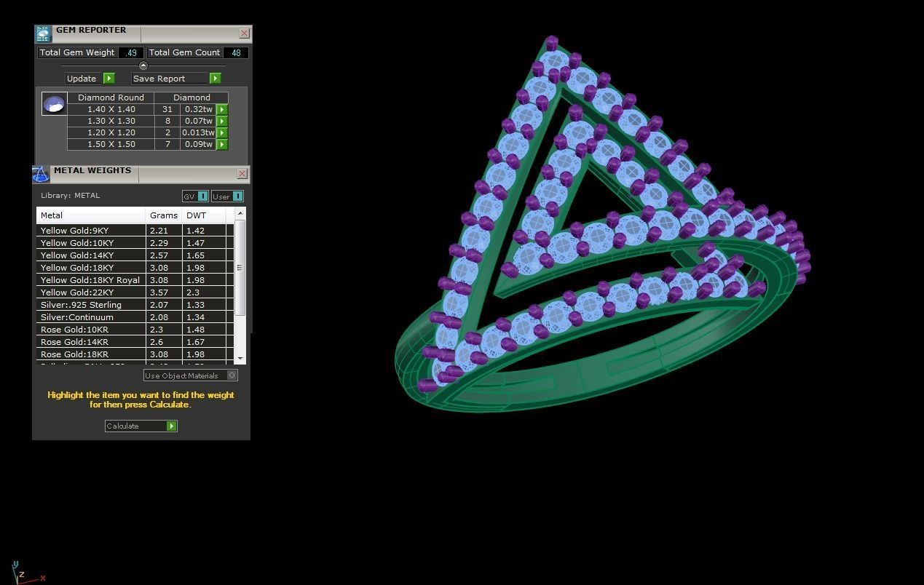
Task: Select the Yellow Gold:14KY row
Action: (x=135, y=255)
